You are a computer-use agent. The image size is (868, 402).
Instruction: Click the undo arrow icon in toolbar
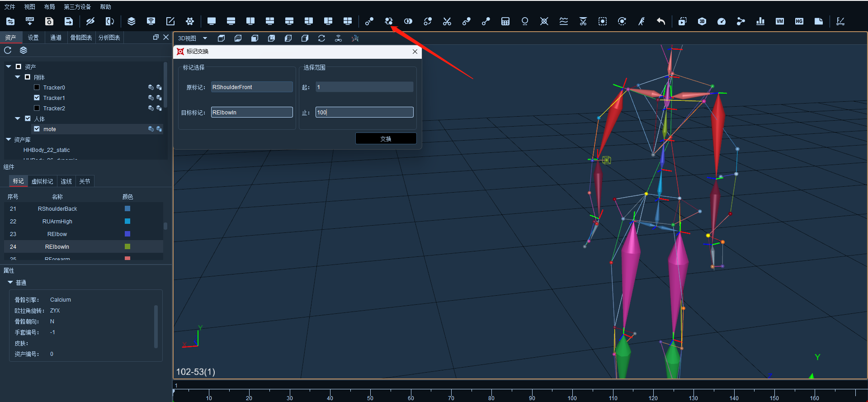pos(661,21)
